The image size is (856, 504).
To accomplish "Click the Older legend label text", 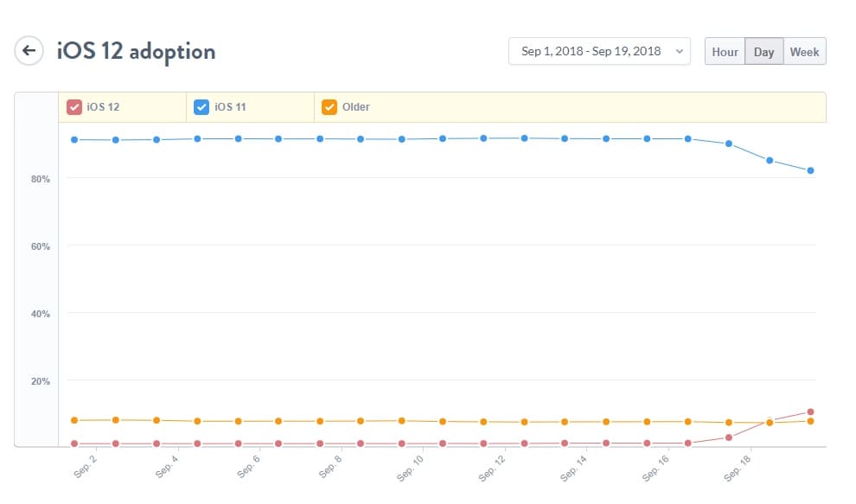I will coord(356,107).
